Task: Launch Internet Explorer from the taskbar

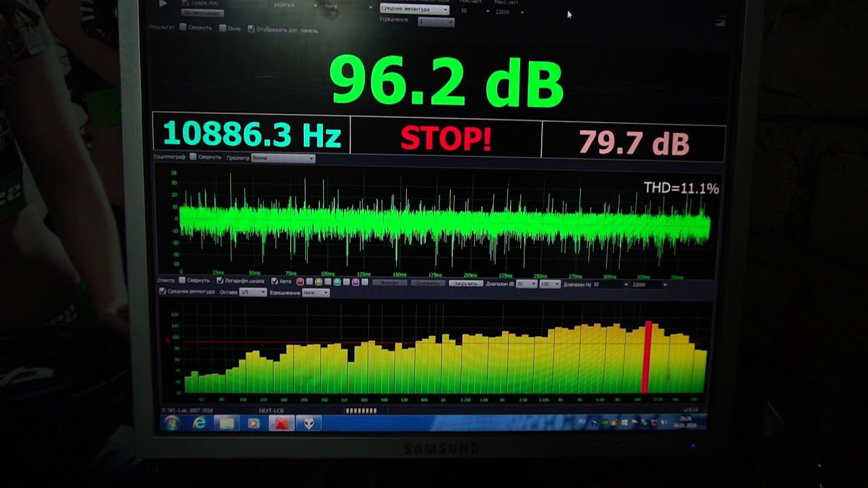Action: pyautogui.click(x=199, y=423)
